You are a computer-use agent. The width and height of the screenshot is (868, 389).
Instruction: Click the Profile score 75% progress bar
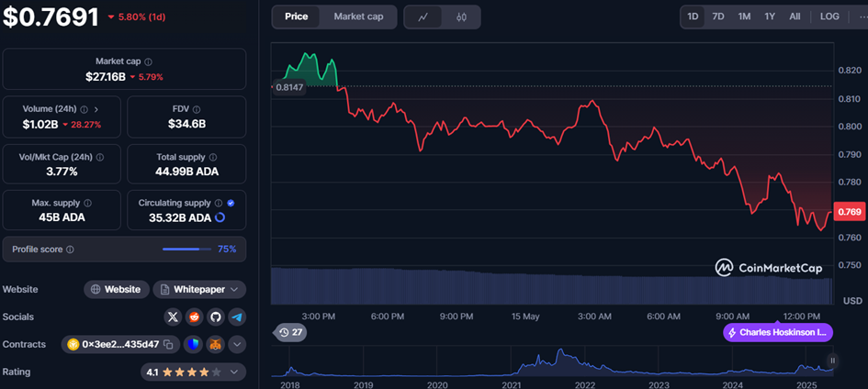186,250
